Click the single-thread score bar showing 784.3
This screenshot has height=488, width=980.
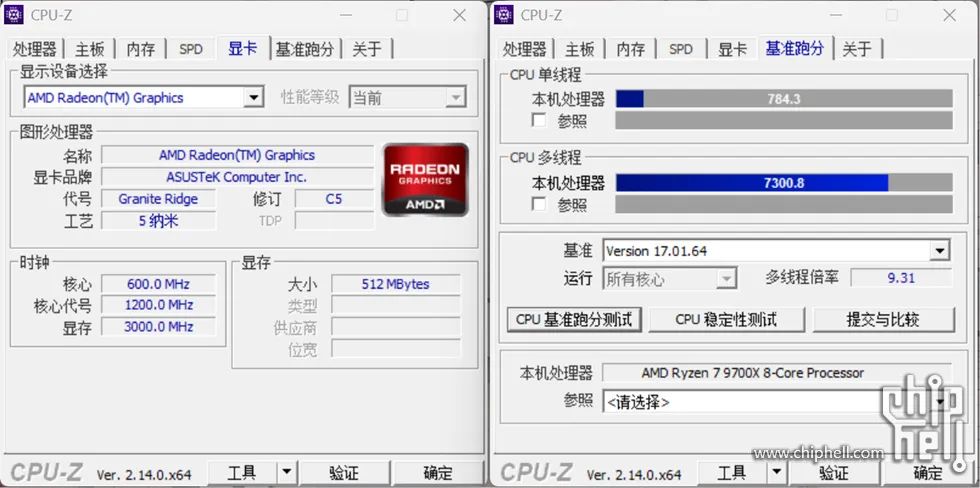pos(784,99)
